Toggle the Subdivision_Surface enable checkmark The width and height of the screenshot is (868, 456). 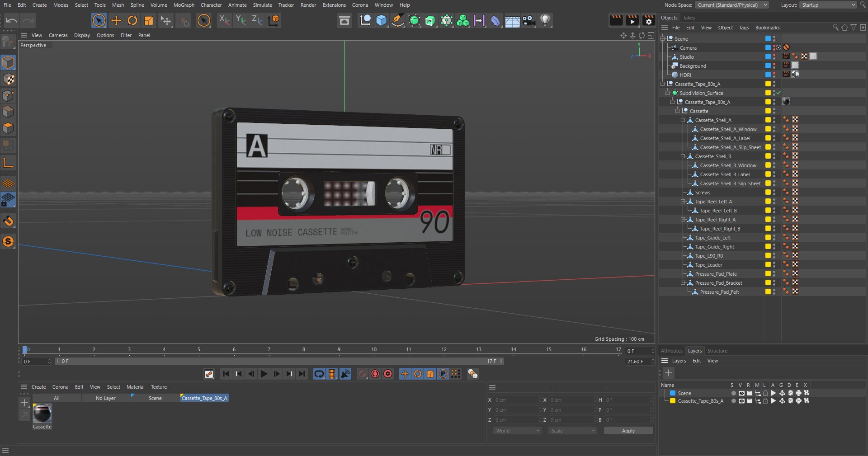pyautogui.click(x=778, y=93)
